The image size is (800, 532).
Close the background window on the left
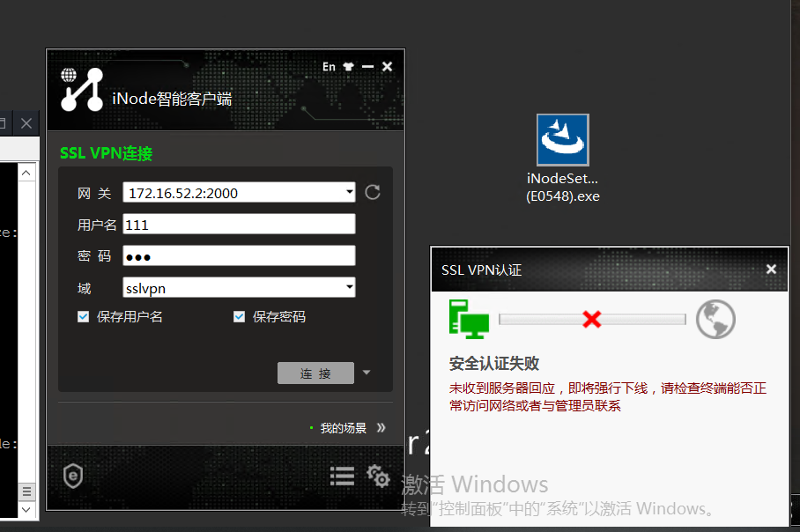26,123
